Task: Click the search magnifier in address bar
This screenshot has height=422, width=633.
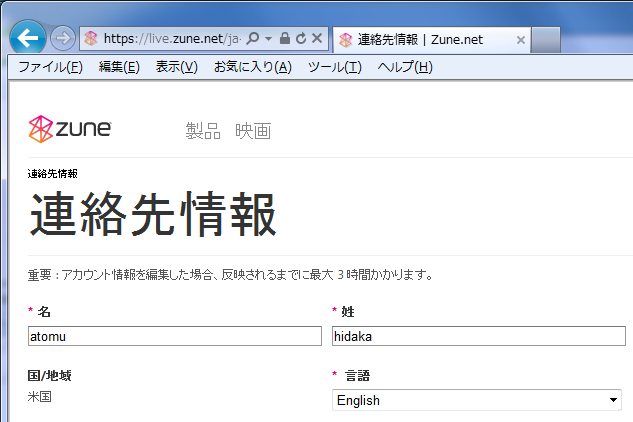Action: 253,39
